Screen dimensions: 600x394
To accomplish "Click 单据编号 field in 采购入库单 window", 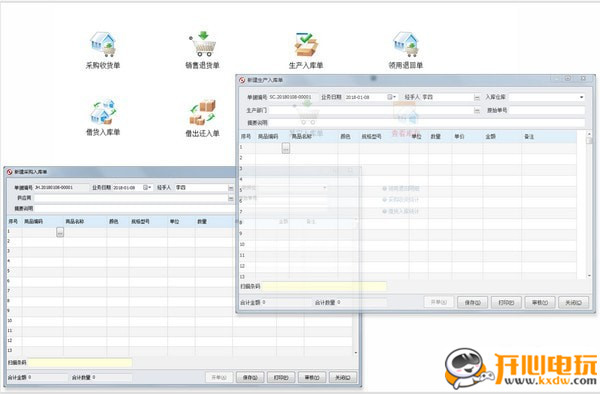I will [61, 187].
